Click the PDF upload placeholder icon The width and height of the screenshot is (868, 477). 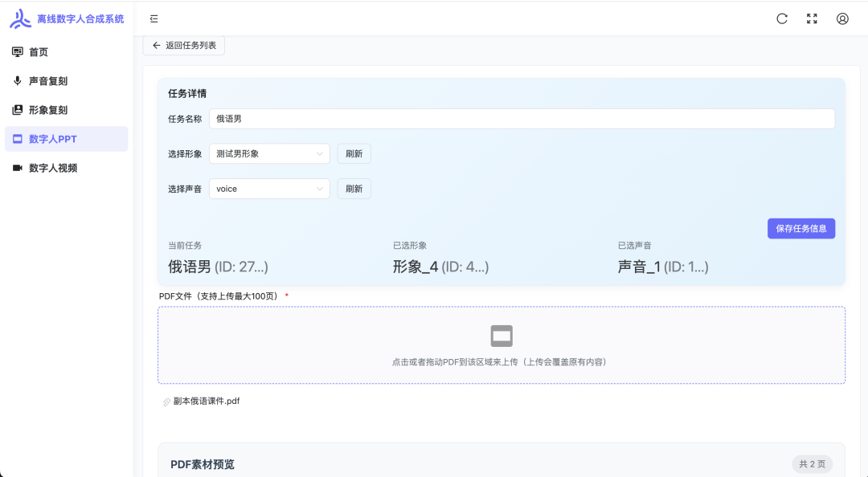pyautogui.click(x=501, y=336)
